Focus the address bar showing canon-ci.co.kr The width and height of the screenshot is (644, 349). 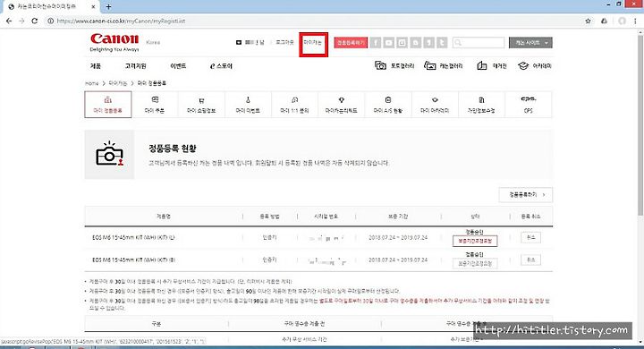(312, 21)
